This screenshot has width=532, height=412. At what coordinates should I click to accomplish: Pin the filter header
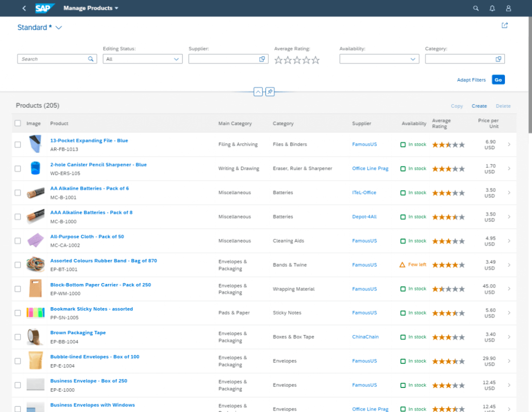click(270, 92)
